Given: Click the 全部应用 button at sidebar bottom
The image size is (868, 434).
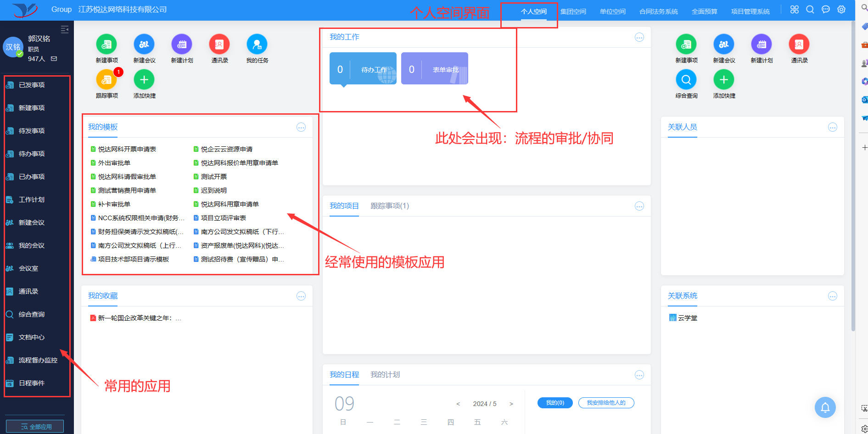Looking at the screenshot, I should [35, 427].
